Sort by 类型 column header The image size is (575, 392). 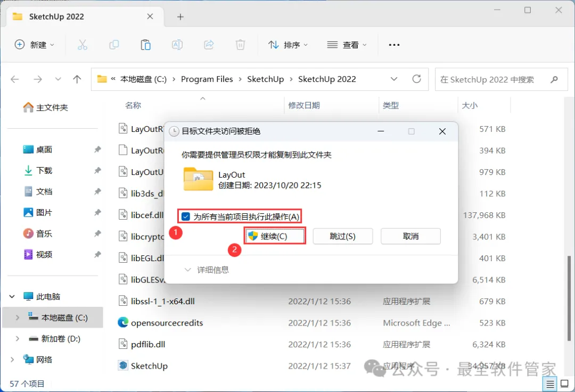[x=391, y=105]
